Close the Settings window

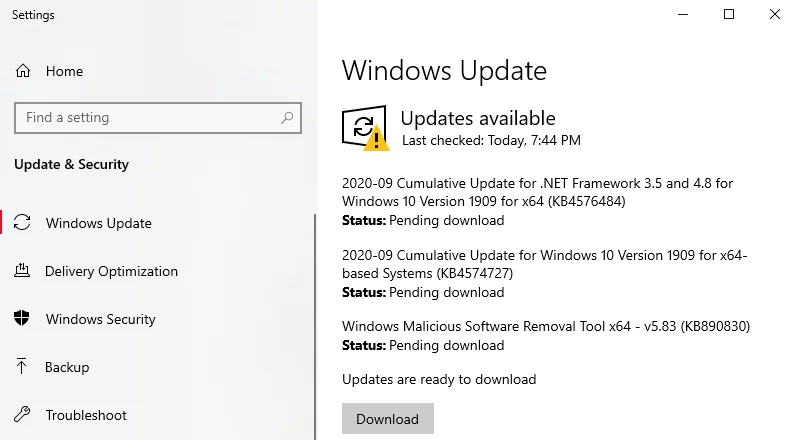(x=774, y=14)
